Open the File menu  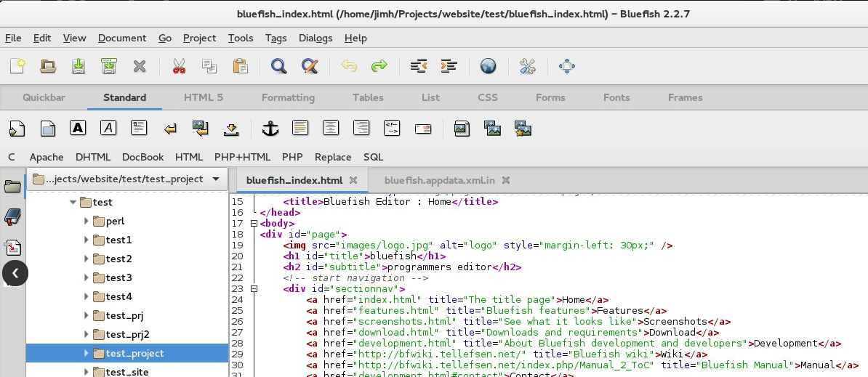[13, 38]
